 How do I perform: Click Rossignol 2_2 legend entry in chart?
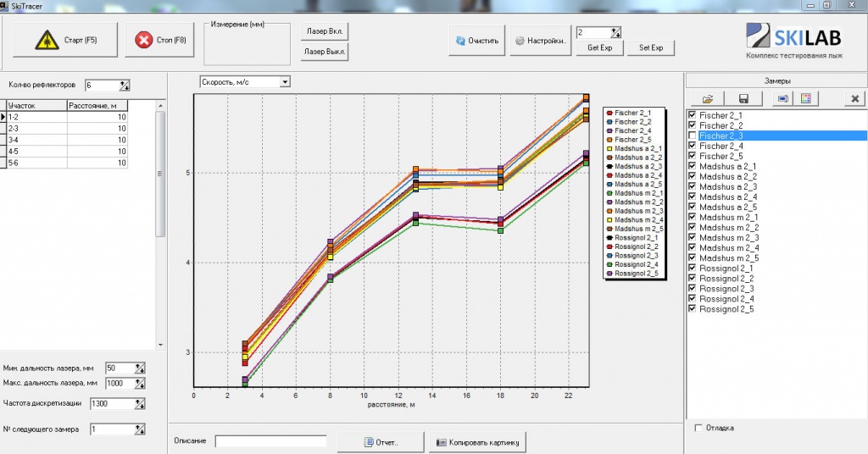(632, 246)
